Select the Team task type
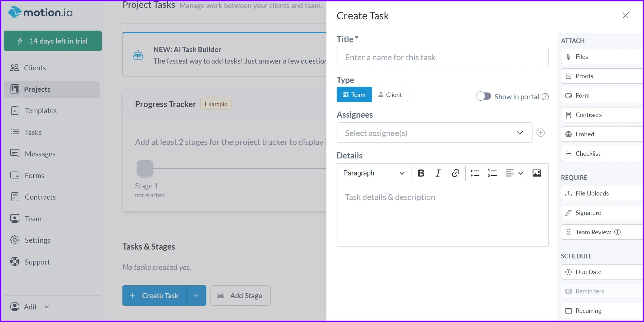The image size is (644, 322). pos(354,94)
